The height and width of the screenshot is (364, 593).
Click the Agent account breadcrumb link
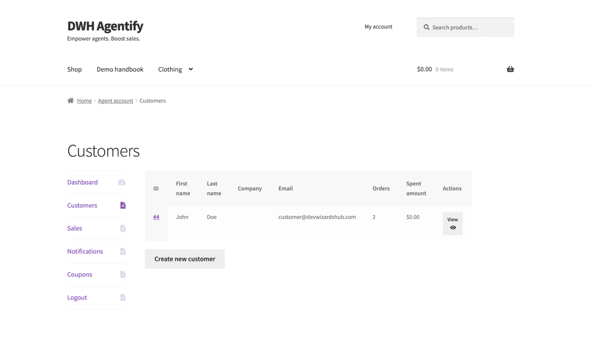click(x=116, y=101)
